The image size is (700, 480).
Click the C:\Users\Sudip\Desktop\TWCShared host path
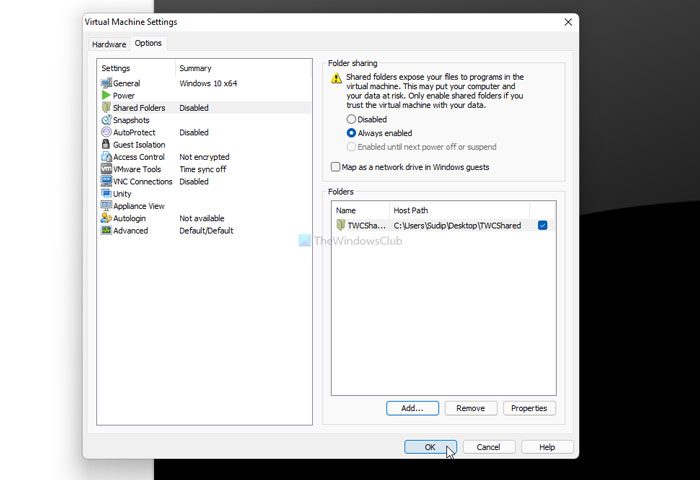(457, 225)
